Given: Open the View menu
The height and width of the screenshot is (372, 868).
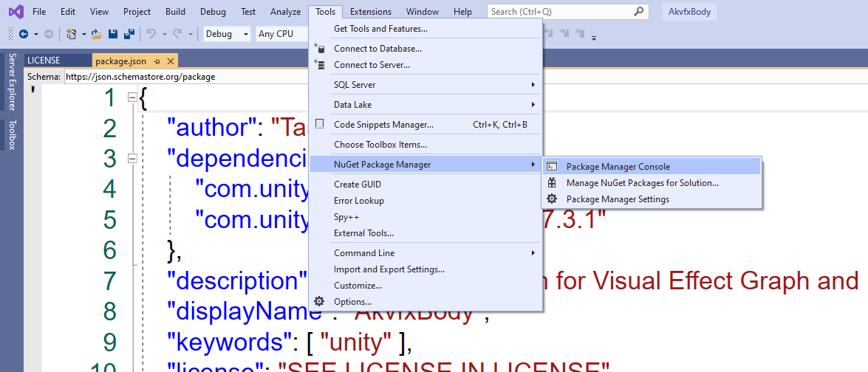Looking at the screenshot, I should tap(99, 11).
